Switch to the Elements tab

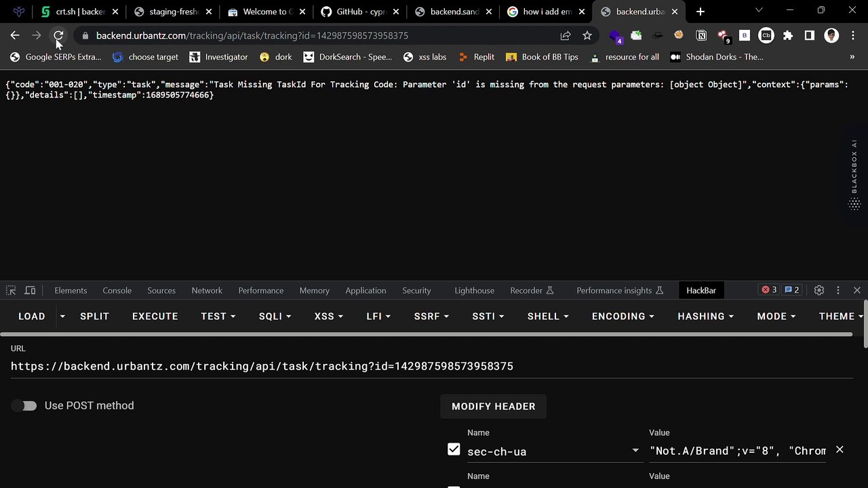[71, 290]
